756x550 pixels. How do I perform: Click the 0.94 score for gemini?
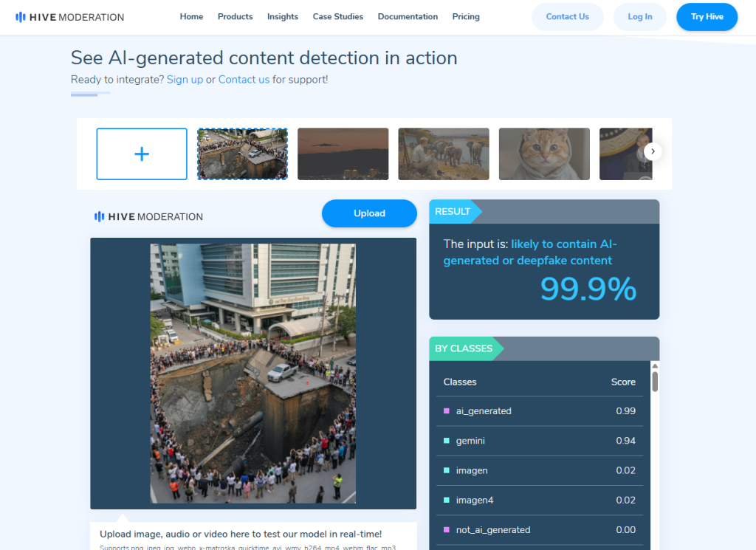(626, 441)
